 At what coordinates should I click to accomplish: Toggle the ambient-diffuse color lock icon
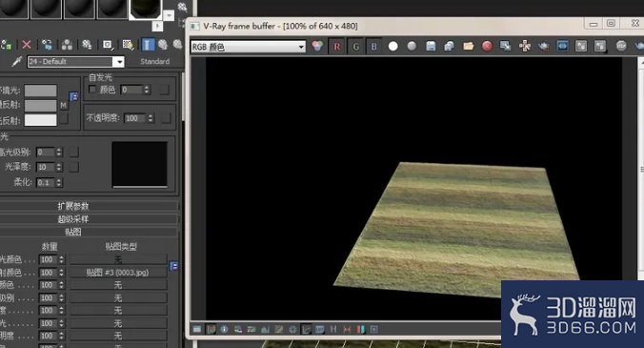coord(73,97)
